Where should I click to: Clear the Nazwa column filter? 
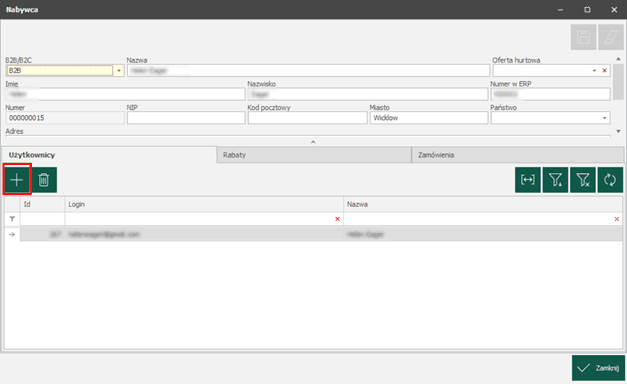pyautogui.click(x=617, y=219)
